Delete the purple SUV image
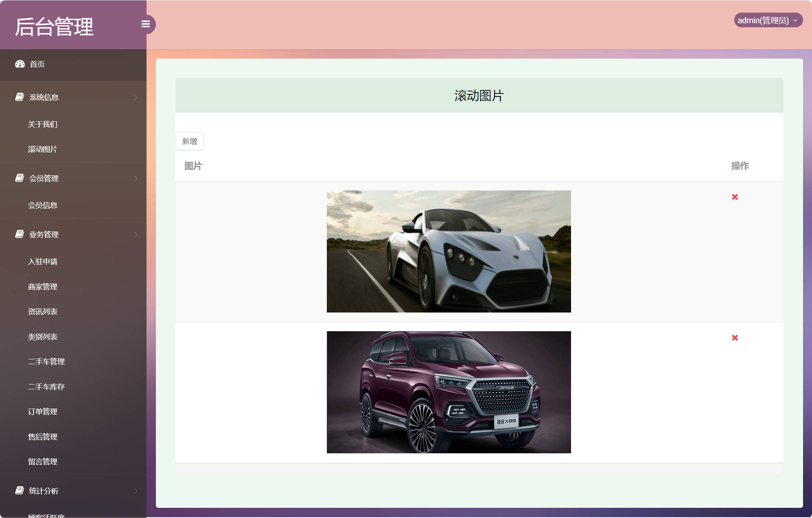812x518 pixels. (735, 338)
